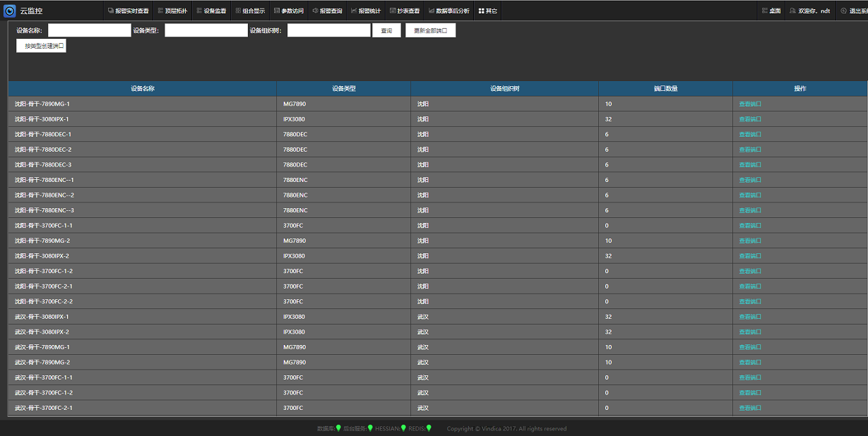Click the green 数据库 status indicator

(x=338, y=428)
